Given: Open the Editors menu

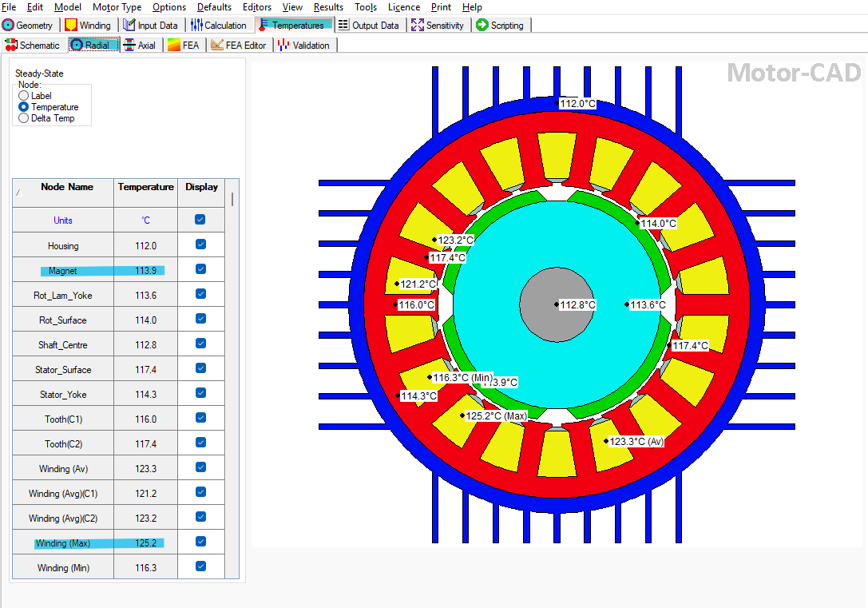Looking at the screenshot, I should pyautogui.click(x=257, y=7).
